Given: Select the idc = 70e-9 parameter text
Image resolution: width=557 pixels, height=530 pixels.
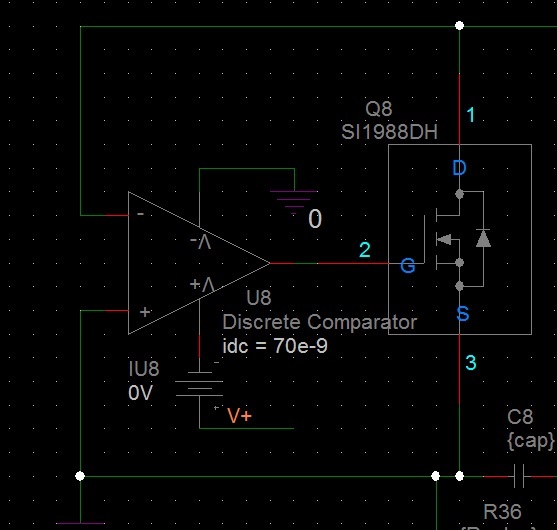Looking at the screenshot, I should pos(275,346).
